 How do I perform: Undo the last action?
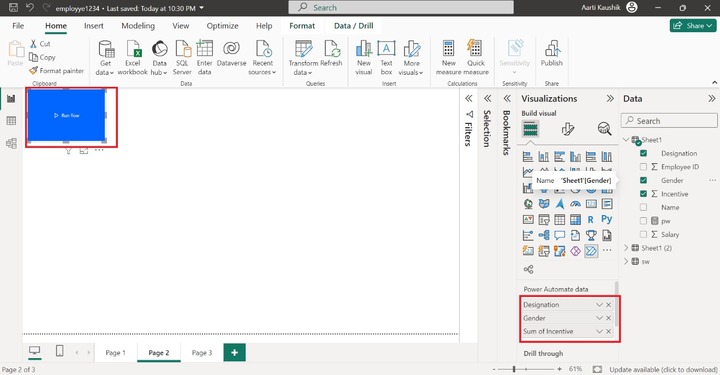point(30,7)
